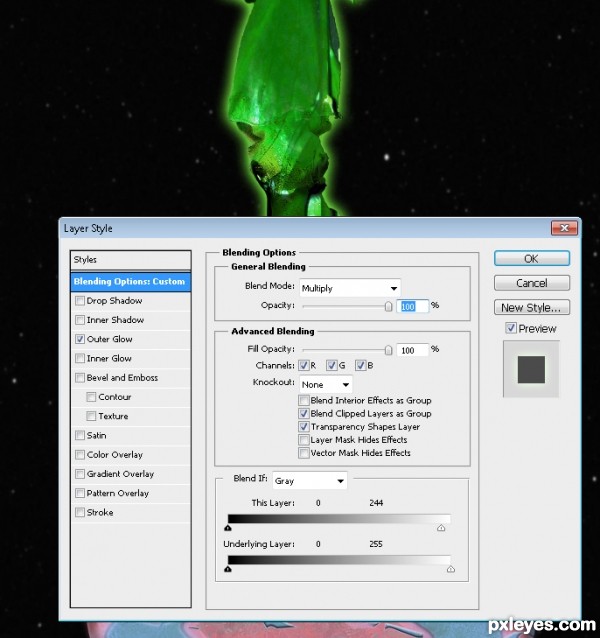This screenshot has height=638, width=600.
Task: Close the Layer Style dialog
Action: [564, 228]
